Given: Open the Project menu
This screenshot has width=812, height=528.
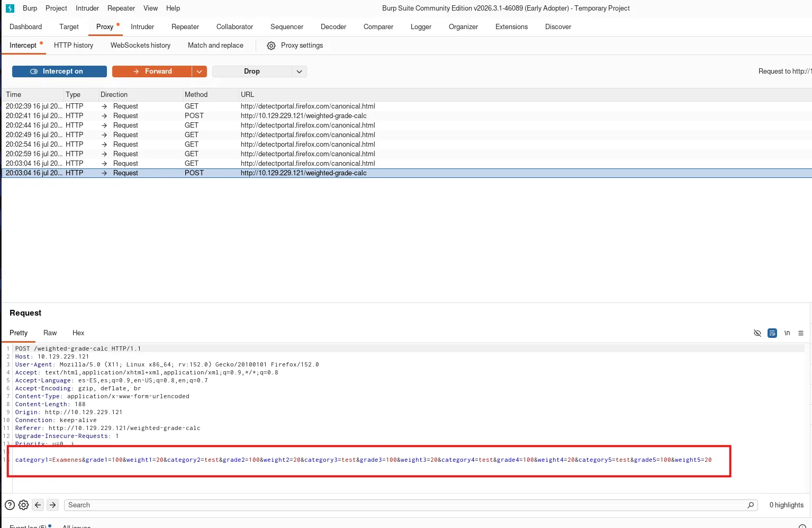Looking at the screenshot, I should (x=56, y=8).
